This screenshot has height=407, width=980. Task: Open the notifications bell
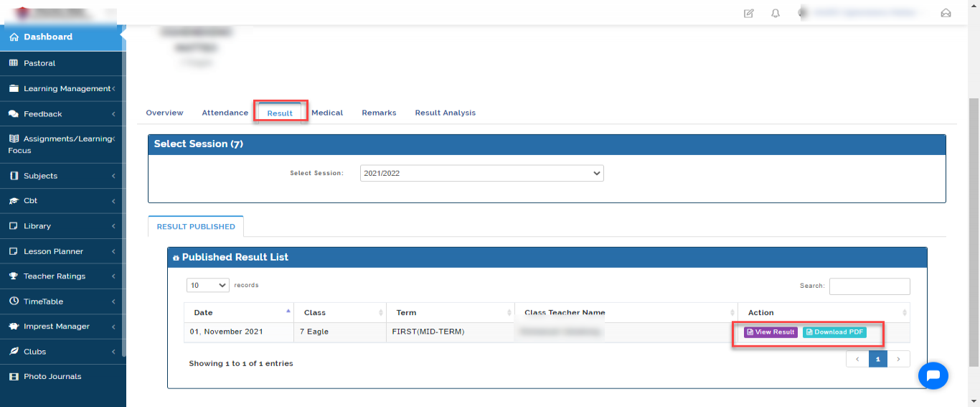(776, 13)
